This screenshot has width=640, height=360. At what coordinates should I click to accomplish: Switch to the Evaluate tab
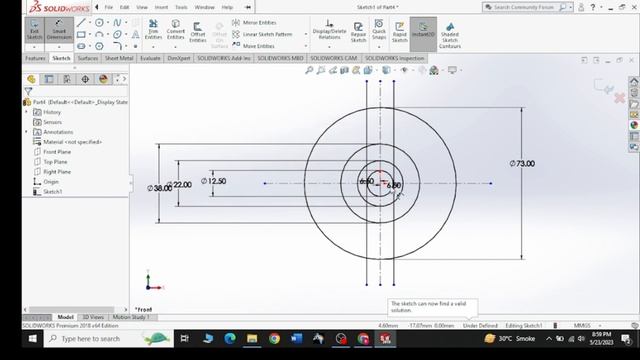pyautogui.click(x=150, y=58)
